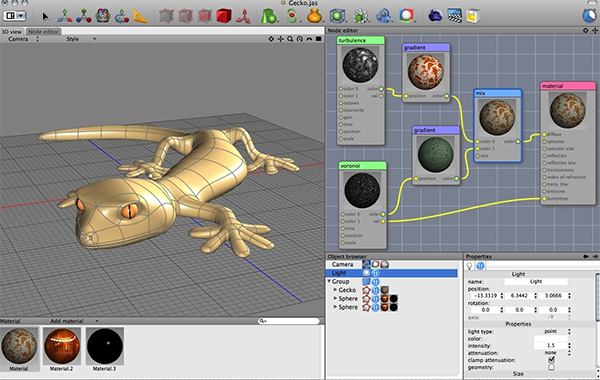Select the pink material node header
The width and height of the screenshot is (600, 380).
[x=568, y=86]
